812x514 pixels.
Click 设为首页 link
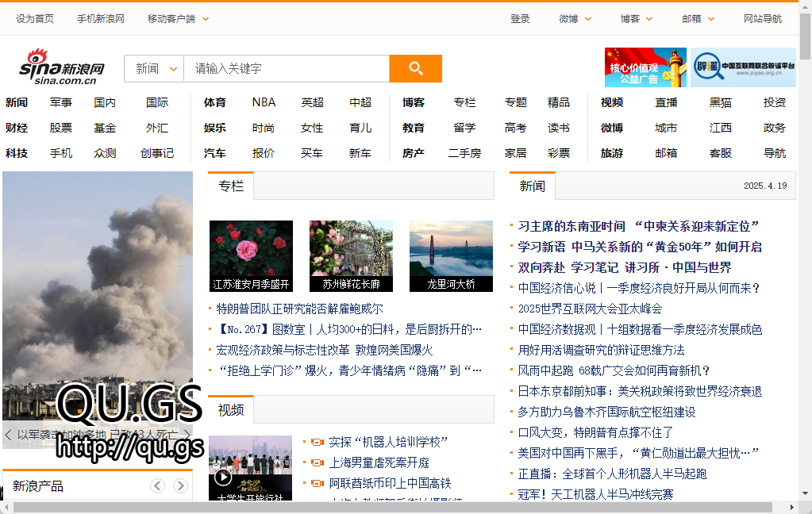click(x=35, y=18)
